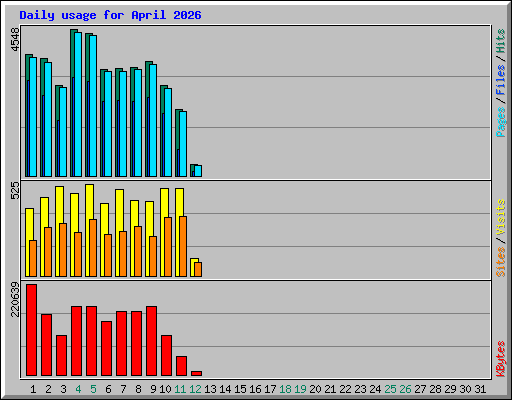The height and width of the screenshot is (400, 512).
Task: Click the Hits legend label
Action: coord(501,41)
